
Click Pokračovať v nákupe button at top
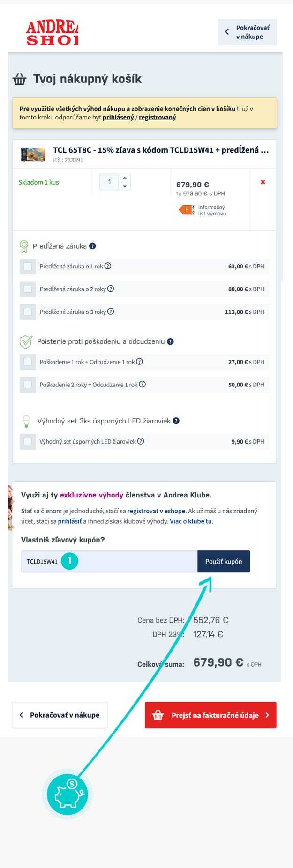coord(247,32)
